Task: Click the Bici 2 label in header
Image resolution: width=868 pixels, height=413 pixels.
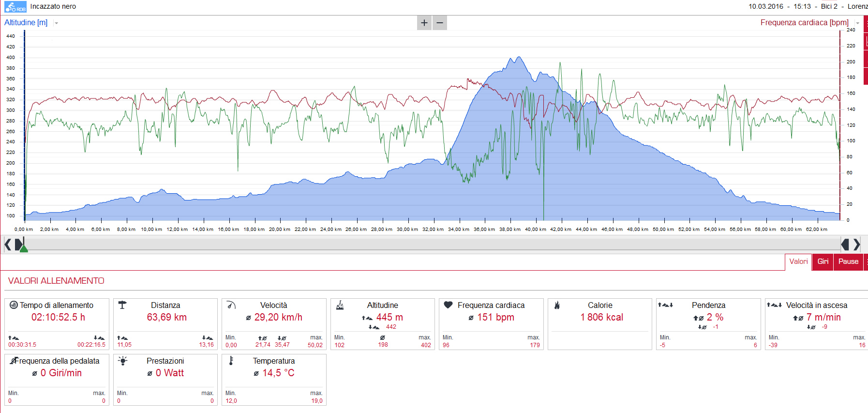Action: click(829, 6)
